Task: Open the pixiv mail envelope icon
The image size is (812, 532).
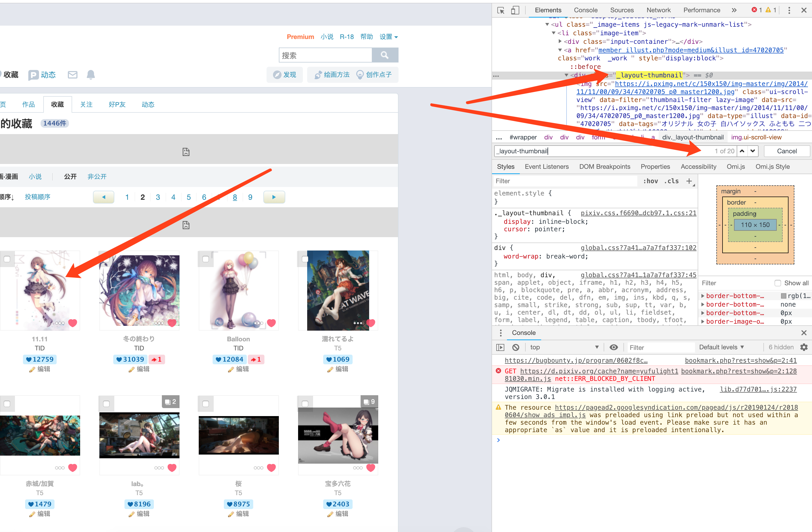Action: pos(73,75)
